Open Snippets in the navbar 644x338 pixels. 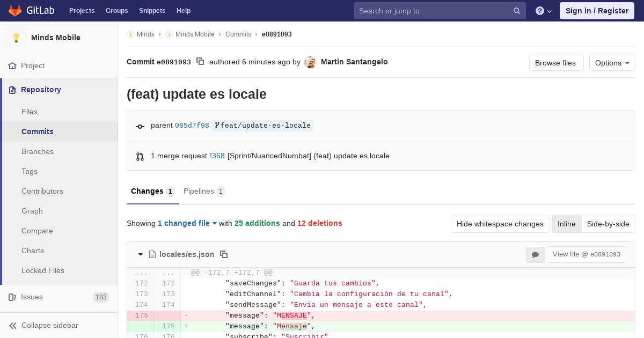[x=152, y=11]
